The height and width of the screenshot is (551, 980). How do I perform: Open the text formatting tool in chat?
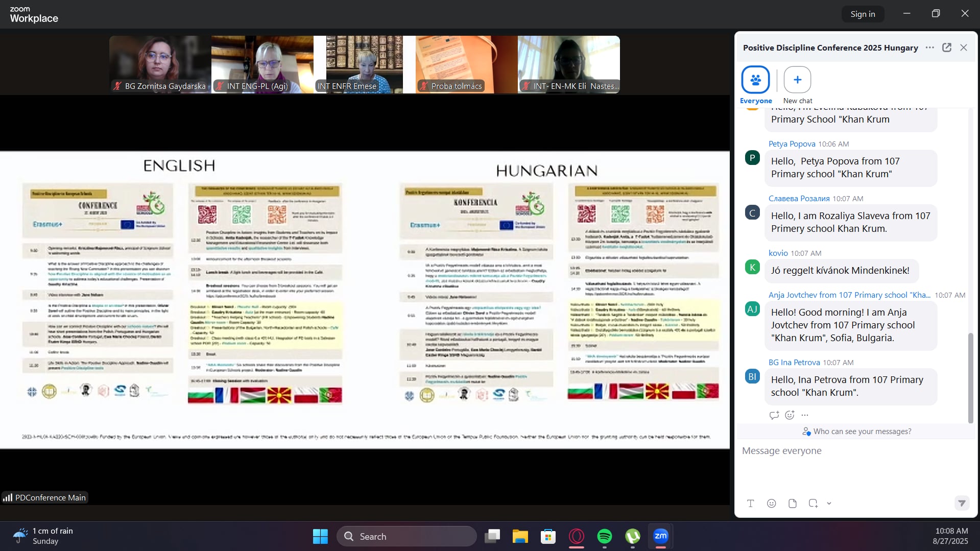point(750,504)
